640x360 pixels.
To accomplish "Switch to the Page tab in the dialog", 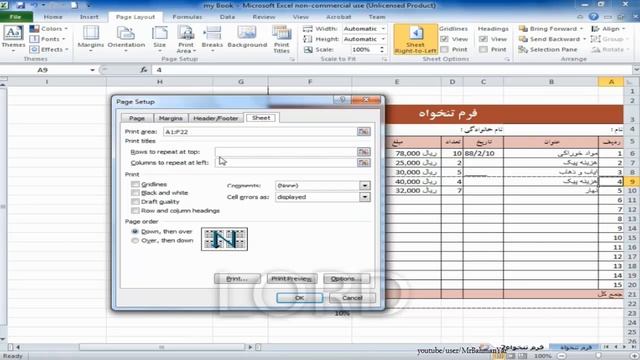I will [x=137, y=118].
